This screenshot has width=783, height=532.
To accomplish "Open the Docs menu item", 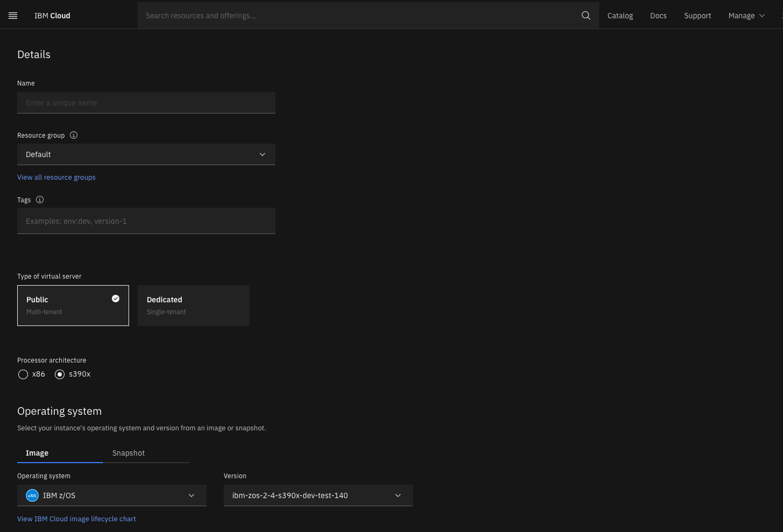I will pyautogui.click(x=658, y=16).
